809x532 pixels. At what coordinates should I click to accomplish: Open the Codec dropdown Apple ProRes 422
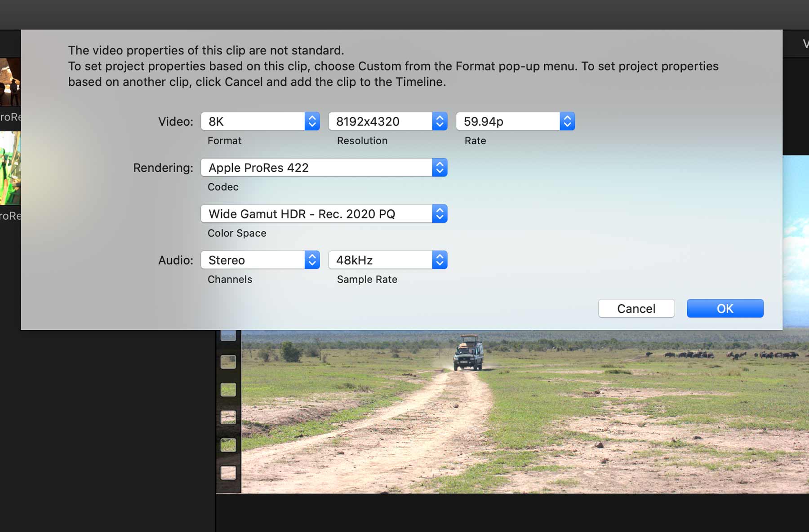point(324,168)
